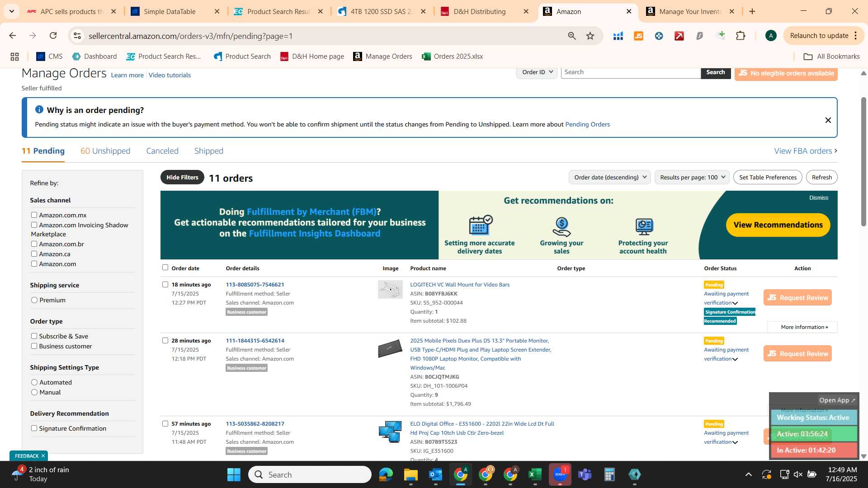This screenshot has height=488, width=868.
Task: Open Zoom from the taskbar
Action: 560,474
